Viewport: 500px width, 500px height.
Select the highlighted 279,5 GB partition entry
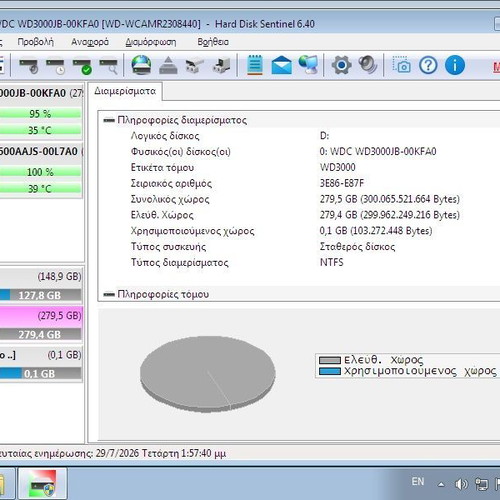coord(41,316)
